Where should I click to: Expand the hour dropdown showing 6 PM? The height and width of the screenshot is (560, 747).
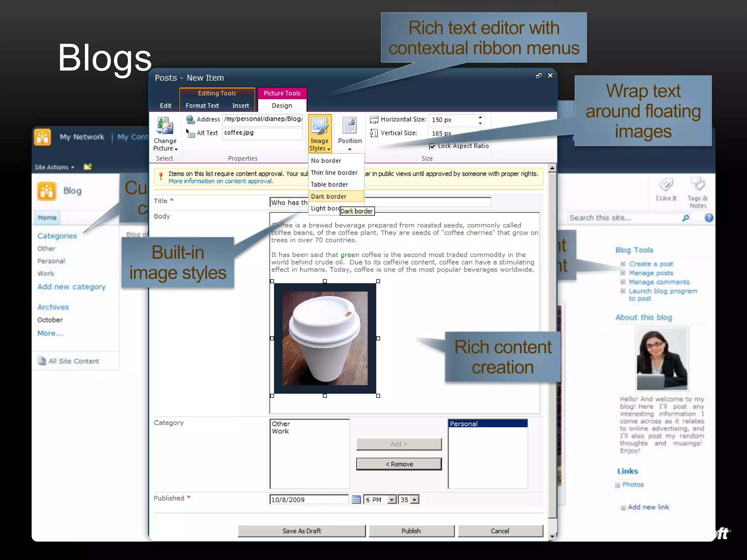(391, 500)
